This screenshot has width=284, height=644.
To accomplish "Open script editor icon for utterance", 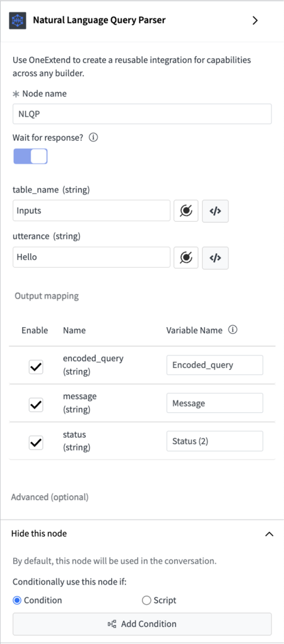I will (x=215, y=258).
